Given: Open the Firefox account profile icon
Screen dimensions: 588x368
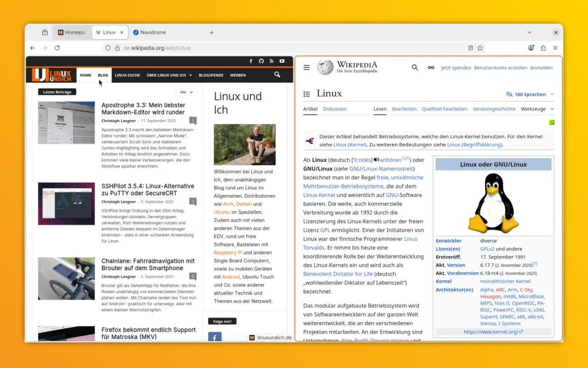Looking at the screenshot, I should [x=531, y=48].
